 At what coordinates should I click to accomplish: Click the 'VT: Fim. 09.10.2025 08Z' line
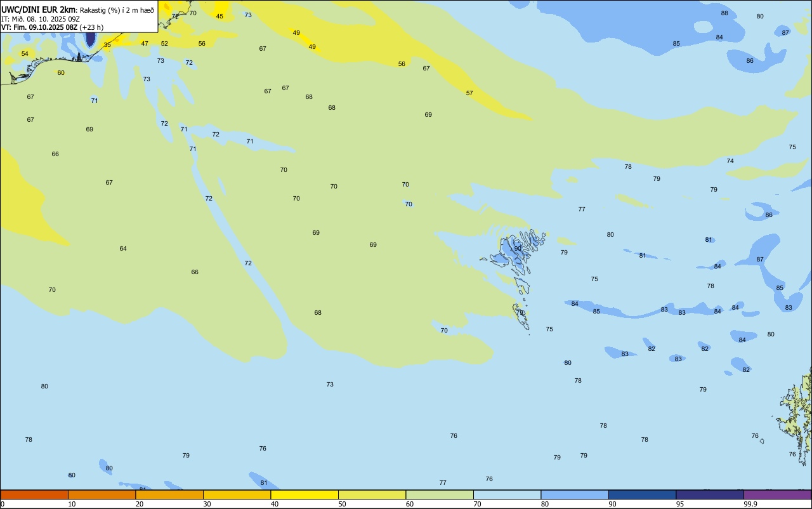pyautogui.click(x=39, y=27)
